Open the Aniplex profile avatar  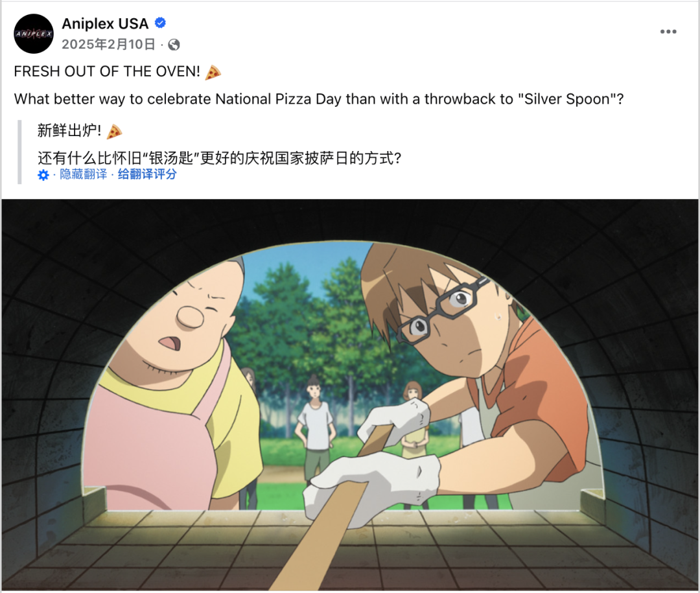[34, 34]
